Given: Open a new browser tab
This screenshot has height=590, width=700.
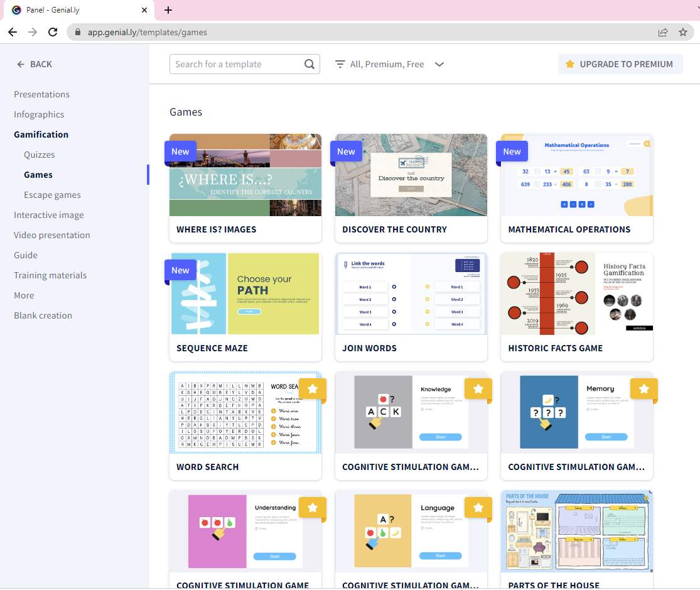Looking at the screenshot, I should coord(168,10).
